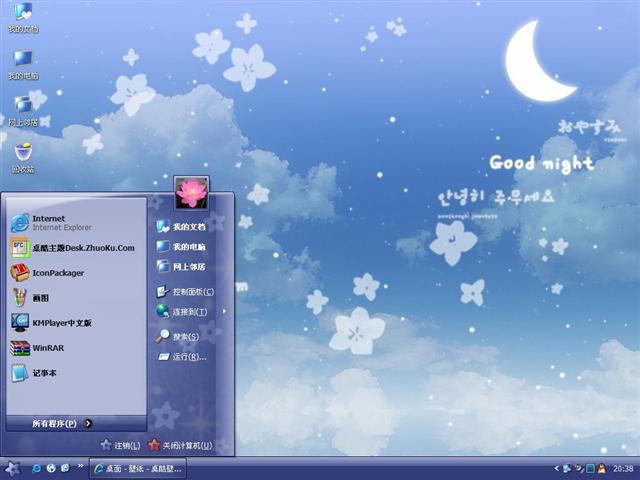Image resolution: width=640 pixels, height=480 pixels.
Task: Click the globe quick launch icon
Action: (x=51, y=468)
